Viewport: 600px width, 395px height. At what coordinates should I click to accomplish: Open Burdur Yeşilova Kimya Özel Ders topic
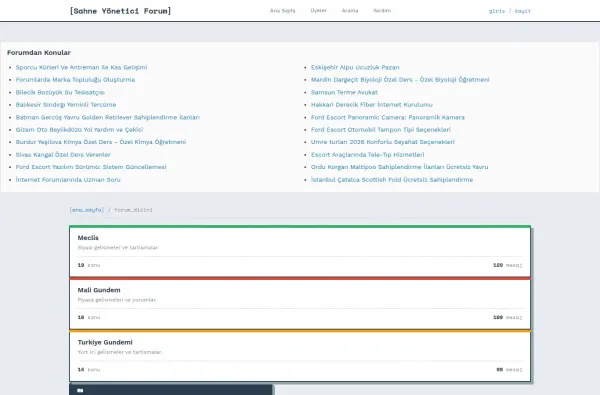click(x=101, y=142)
